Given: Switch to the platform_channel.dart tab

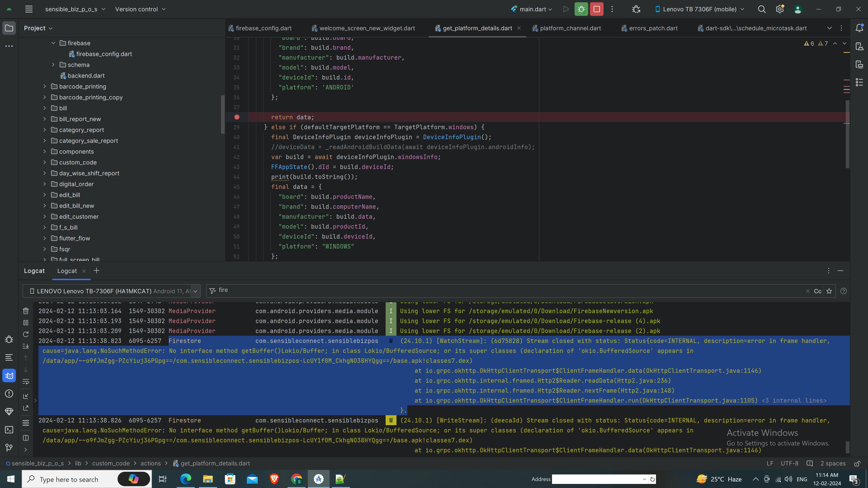Looking at the screenshot, I should click(x=570, y=28).
